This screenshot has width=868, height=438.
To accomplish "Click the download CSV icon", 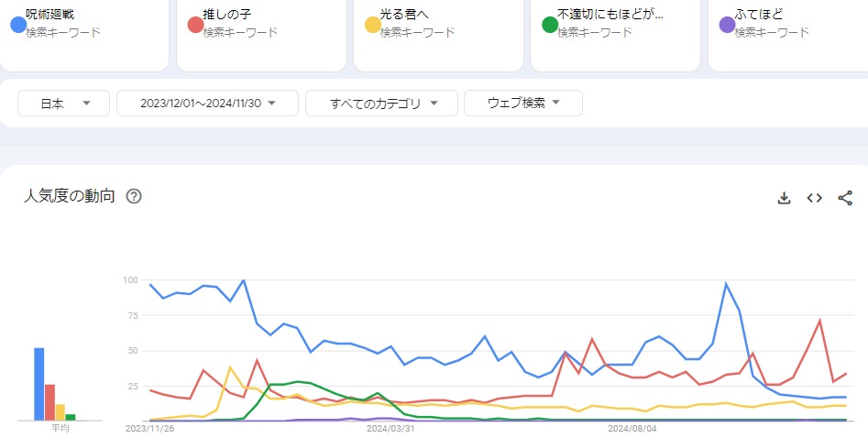I will coord(784,198).
